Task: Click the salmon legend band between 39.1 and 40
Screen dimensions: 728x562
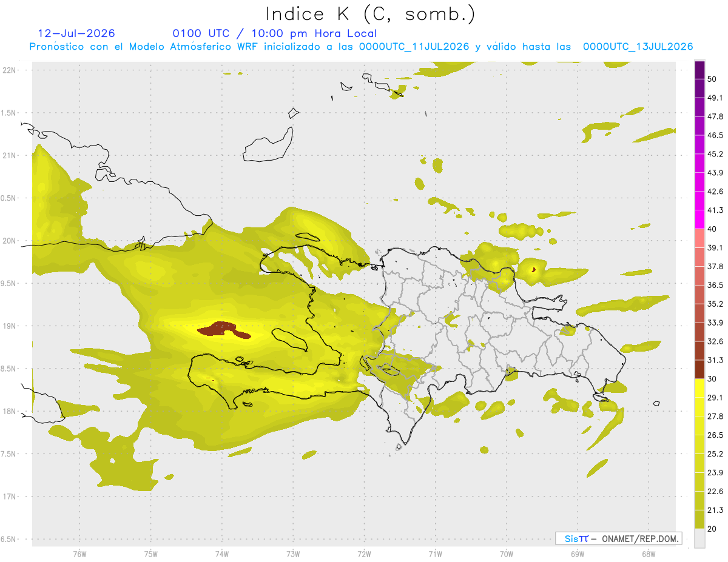Action: pyautogui.click(x=700, y=238)
